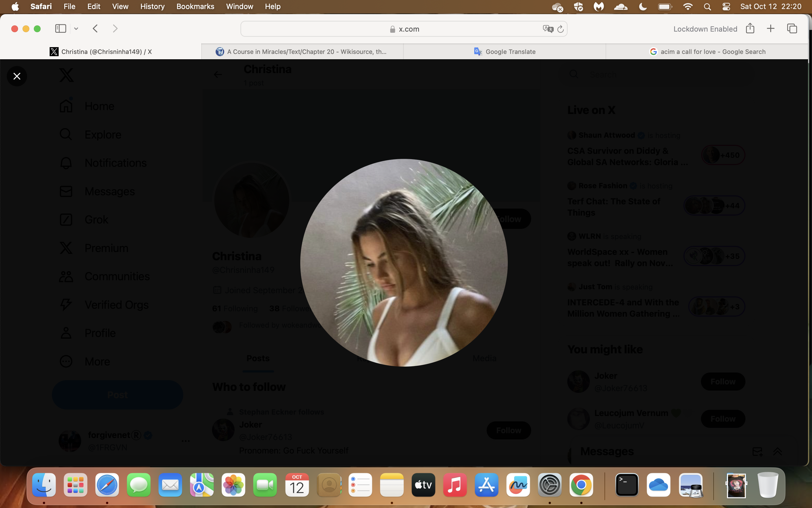
Task: Open Explore in X sidebar
Action: [x=90, y=134]
